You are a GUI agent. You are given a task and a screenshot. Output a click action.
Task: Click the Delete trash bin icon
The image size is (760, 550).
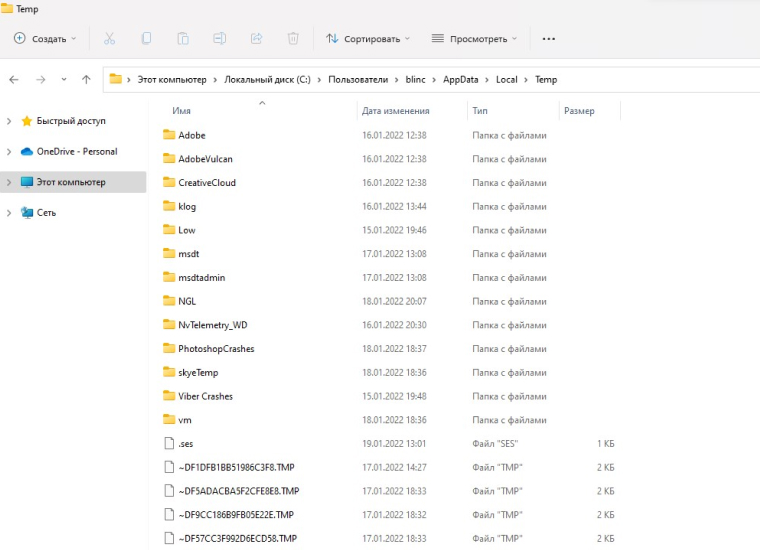pos(293,39)
